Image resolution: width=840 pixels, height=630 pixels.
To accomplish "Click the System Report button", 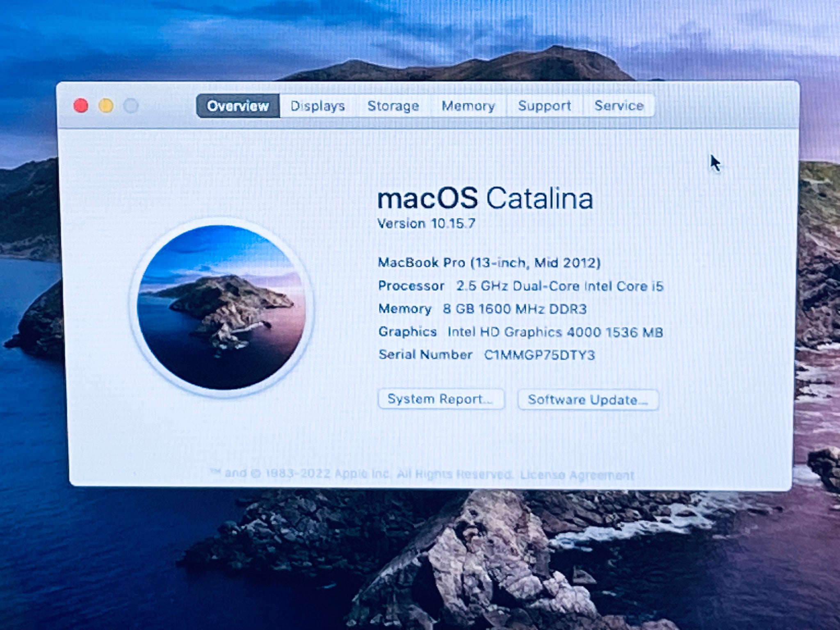I will tap(441, 399).
